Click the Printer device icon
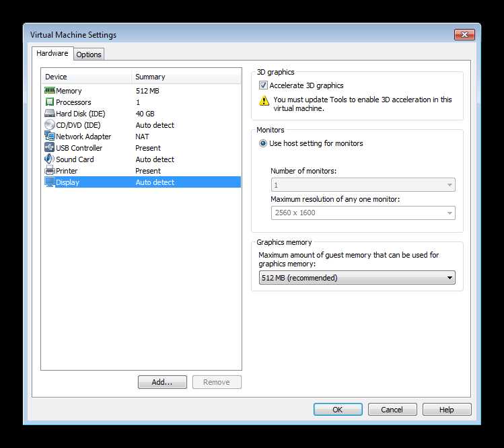Image resolution: width=504 pixels, height=448 pixels. [50, 170]
